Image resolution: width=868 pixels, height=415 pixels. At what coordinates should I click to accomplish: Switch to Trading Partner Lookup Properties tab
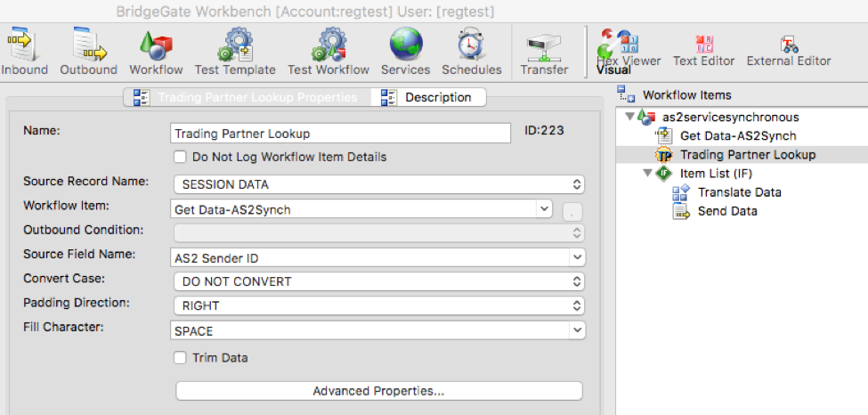click(x=247, y=98)
